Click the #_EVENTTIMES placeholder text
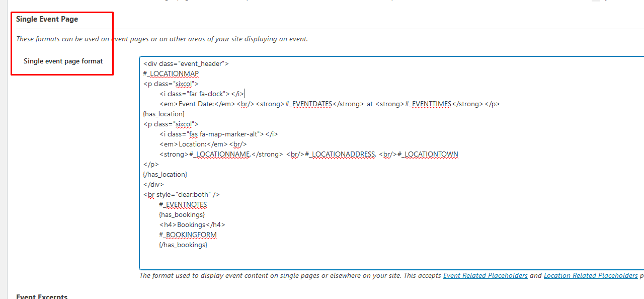This screenshot has height=299, width=644. pyautogui.click(x=431, y=104)
